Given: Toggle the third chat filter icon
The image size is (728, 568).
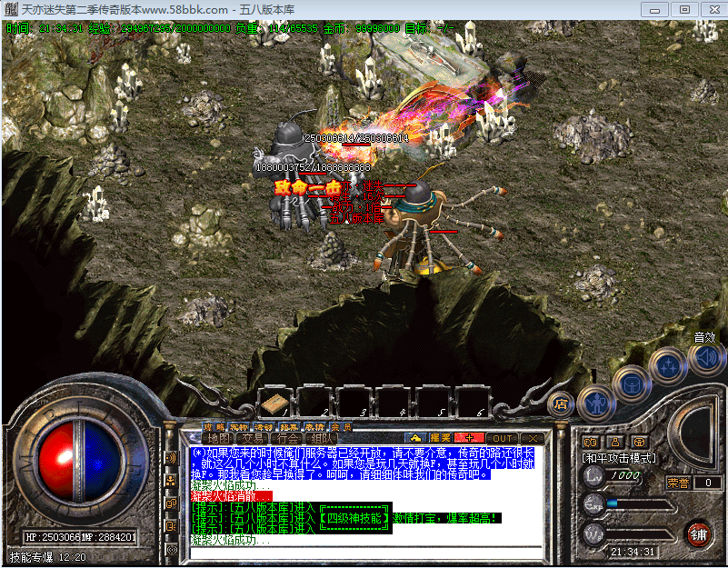Looking at the screenshot, I should coord(172,503).
